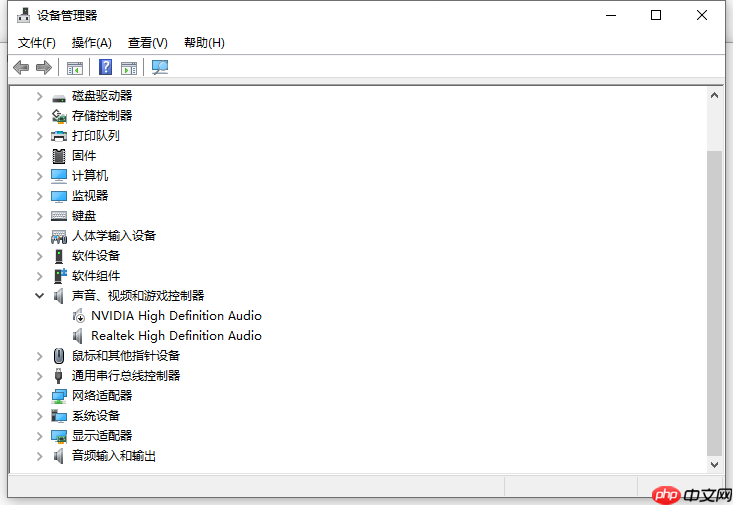Click the USB icon beside 通用串行总线控制器
The height and width of the screenshot is (505, 733).
(58, 376)
